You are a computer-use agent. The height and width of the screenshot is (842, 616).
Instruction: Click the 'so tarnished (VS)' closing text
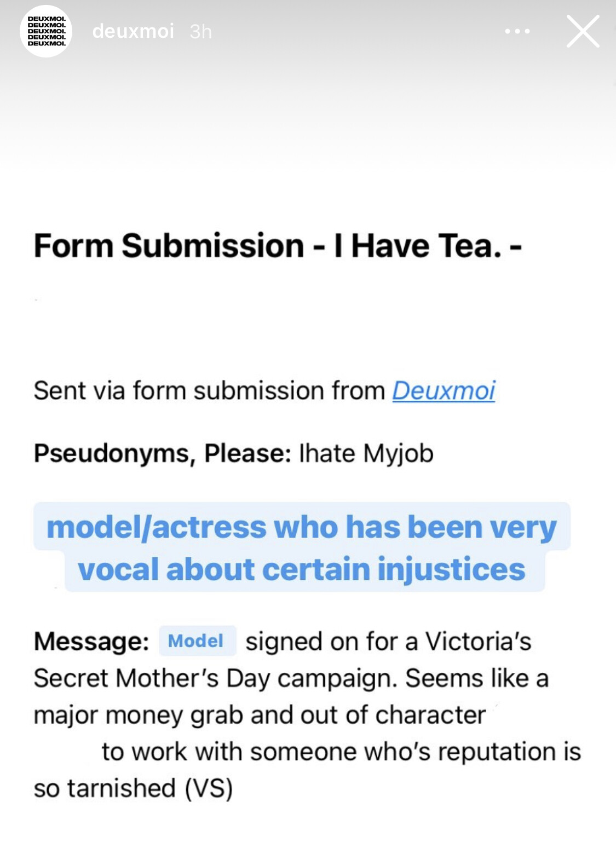click(x=133, y=789)
